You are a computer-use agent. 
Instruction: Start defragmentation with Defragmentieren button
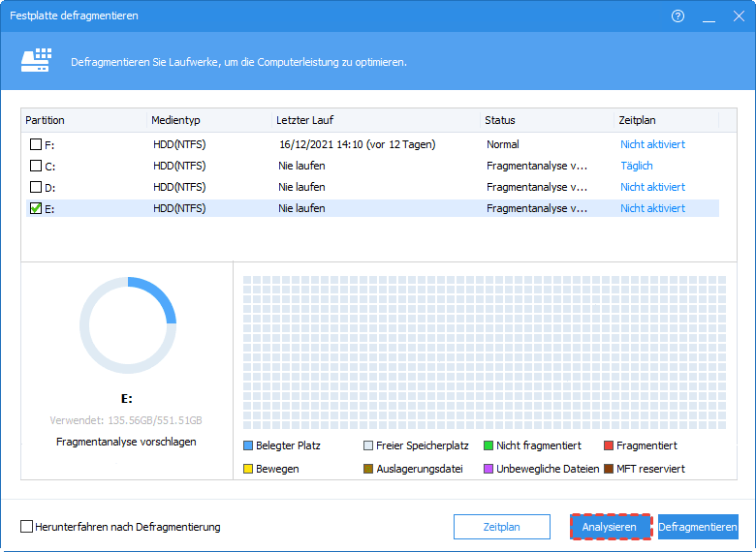(x=698, y=527)
